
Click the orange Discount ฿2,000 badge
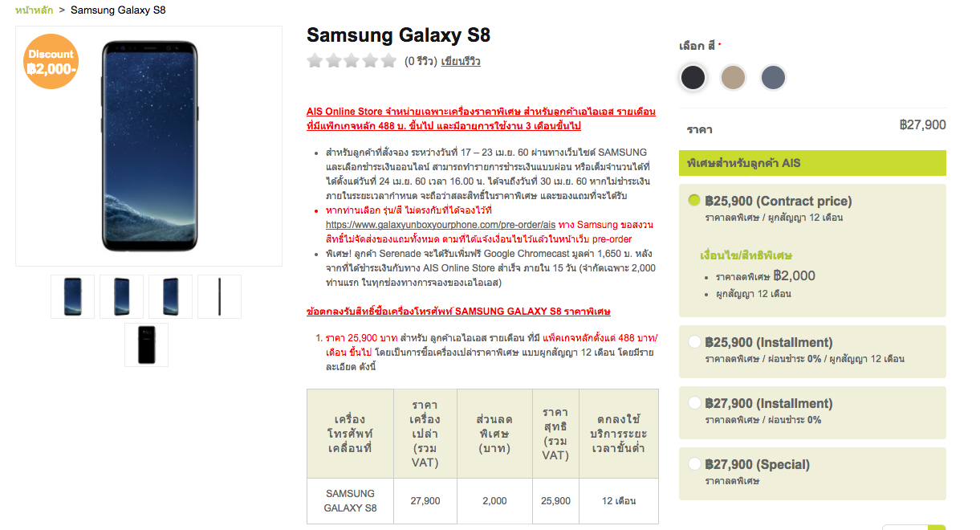point(51,61)
